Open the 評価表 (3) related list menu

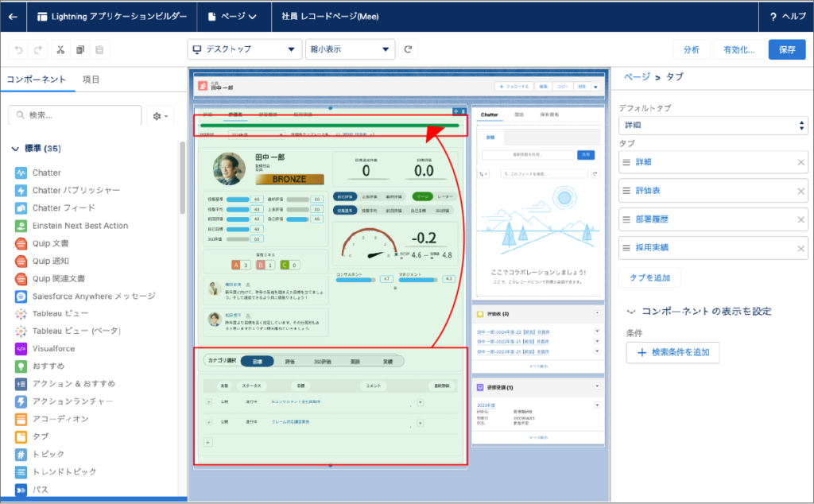597,313
